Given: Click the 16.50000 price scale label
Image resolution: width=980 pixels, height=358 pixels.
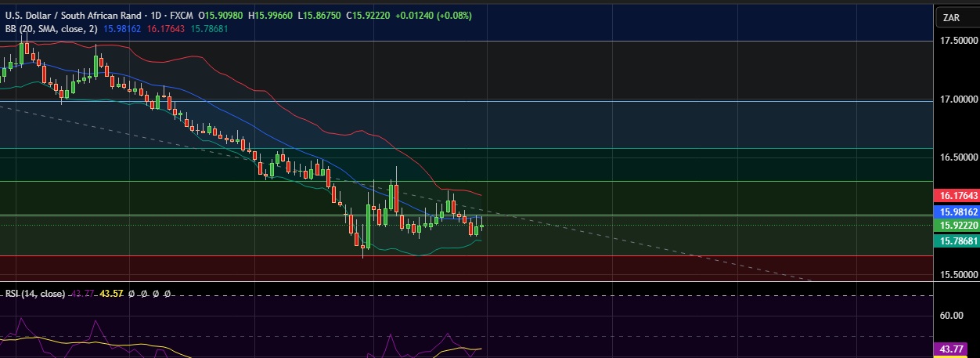Looking at the screenshot, I should click(x=960, y=157).
